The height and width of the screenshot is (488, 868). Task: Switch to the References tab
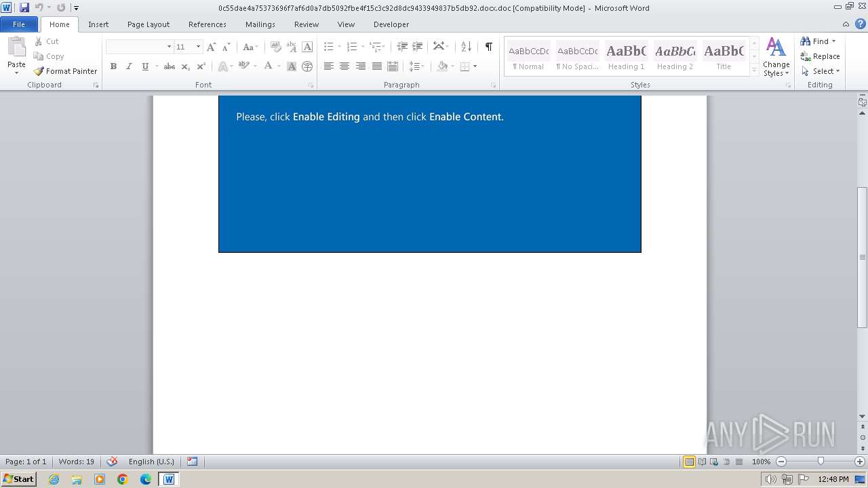pos(208,24)
